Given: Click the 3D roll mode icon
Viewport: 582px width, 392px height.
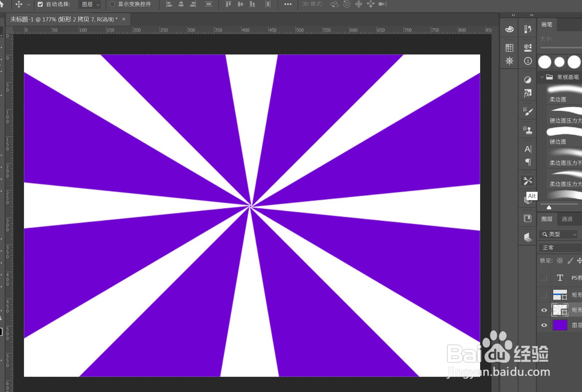Looking at the screenshot, I should (x=347, y=4).
